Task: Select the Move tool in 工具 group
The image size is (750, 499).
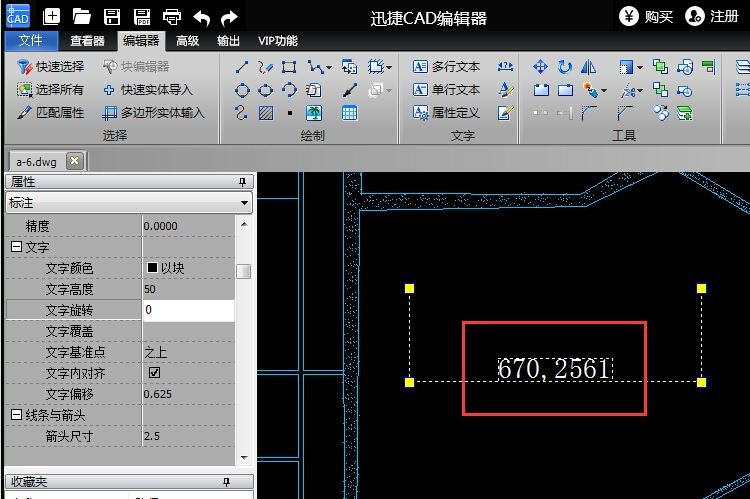Action: (x=540, y=67)
